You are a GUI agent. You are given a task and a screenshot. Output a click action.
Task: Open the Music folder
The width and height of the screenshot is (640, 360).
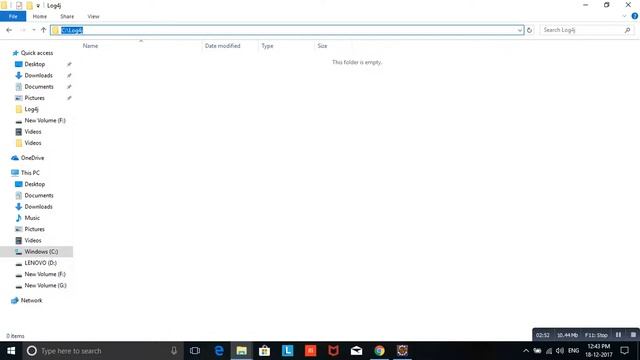click(32, 218)
